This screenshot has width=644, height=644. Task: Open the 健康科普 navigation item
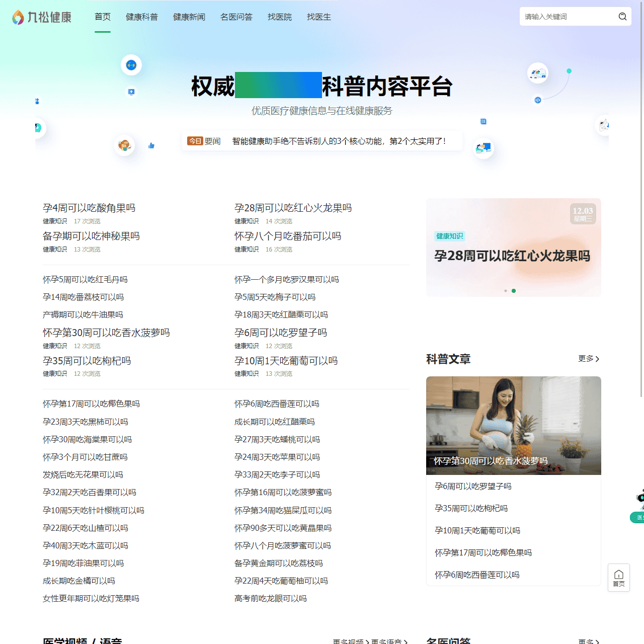pos(142,17)
